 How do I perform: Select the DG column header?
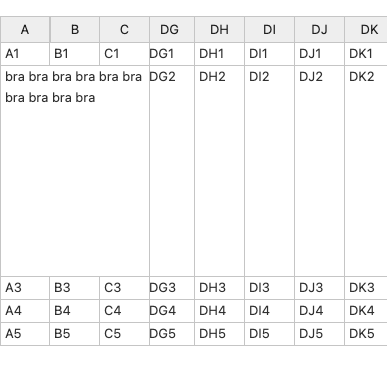(172, 30)
